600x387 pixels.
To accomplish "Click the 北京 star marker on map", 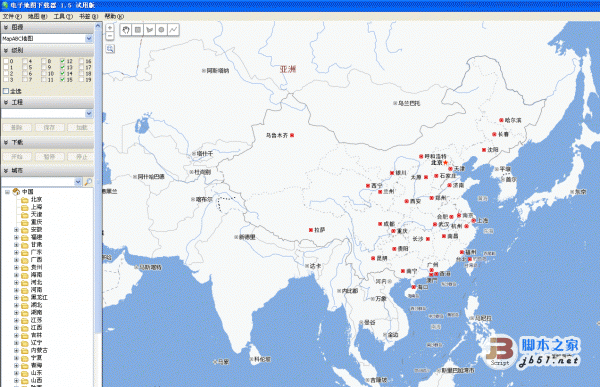I will coord(445,163).
